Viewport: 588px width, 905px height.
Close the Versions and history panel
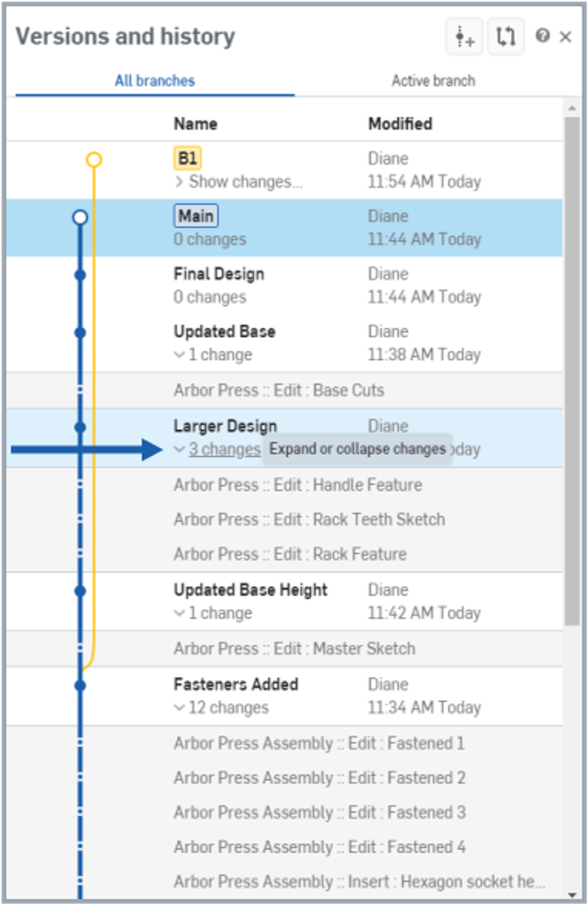(566, 37)
